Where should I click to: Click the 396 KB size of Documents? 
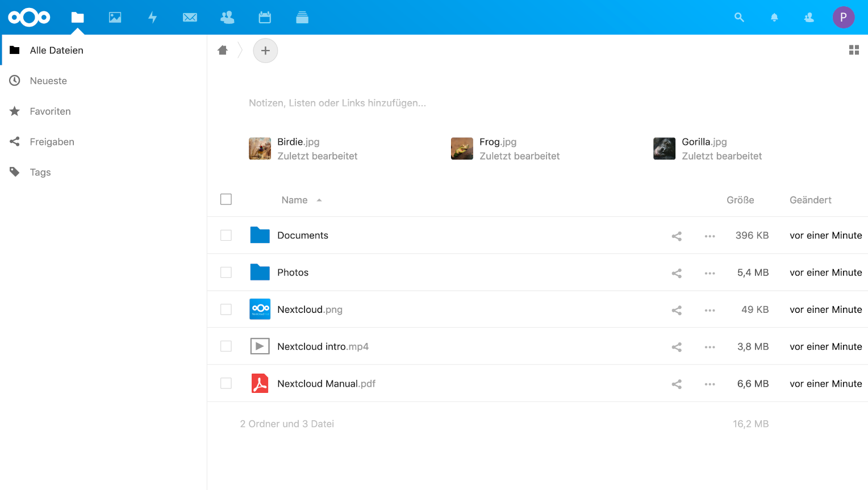pos(752,235)
